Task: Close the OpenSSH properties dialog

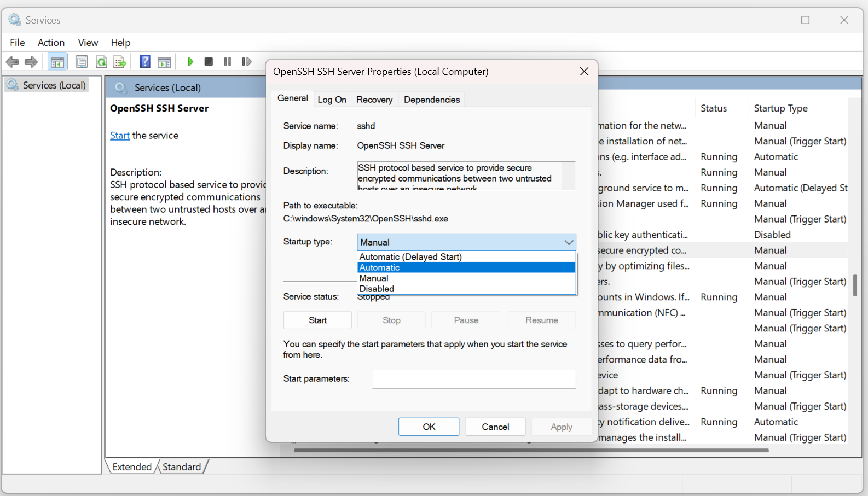Action: pos(584,72)
